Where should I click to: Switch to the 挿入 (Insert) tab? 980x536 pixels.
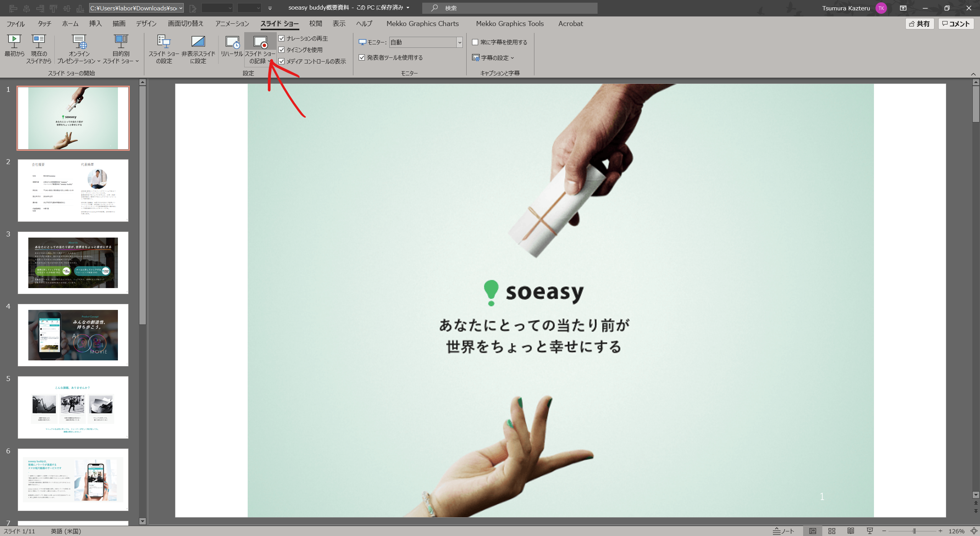click(95, 24)
